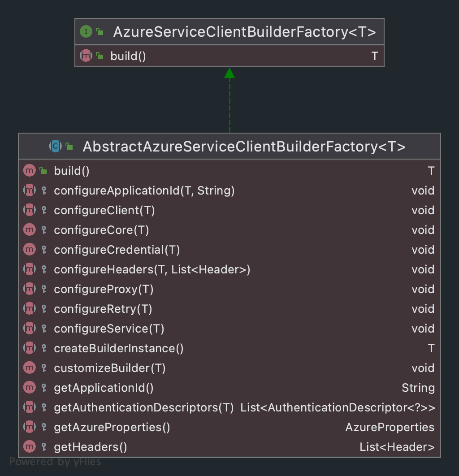This screenshot has width=459, height=476.
Task: Click the method icon for getApplicationId
Action: pyautogui.click(x=30, y=388)
